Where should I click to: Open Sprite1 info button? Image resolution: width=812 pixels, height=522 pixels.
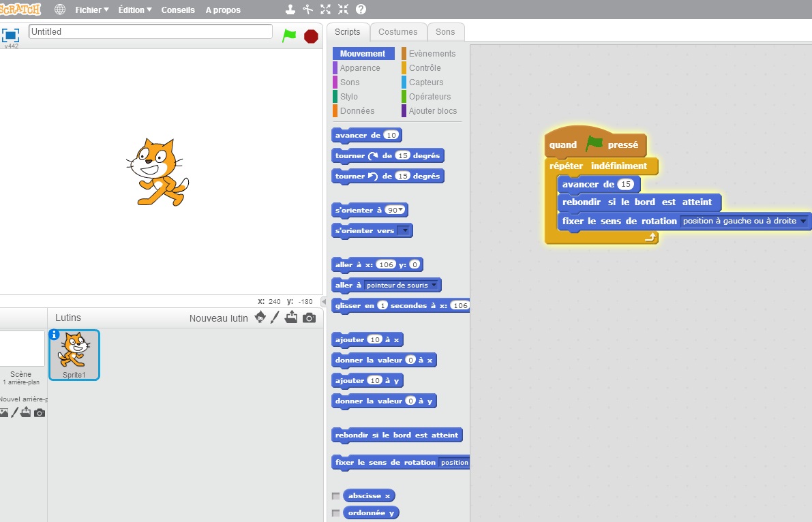(x=55, y=335)
